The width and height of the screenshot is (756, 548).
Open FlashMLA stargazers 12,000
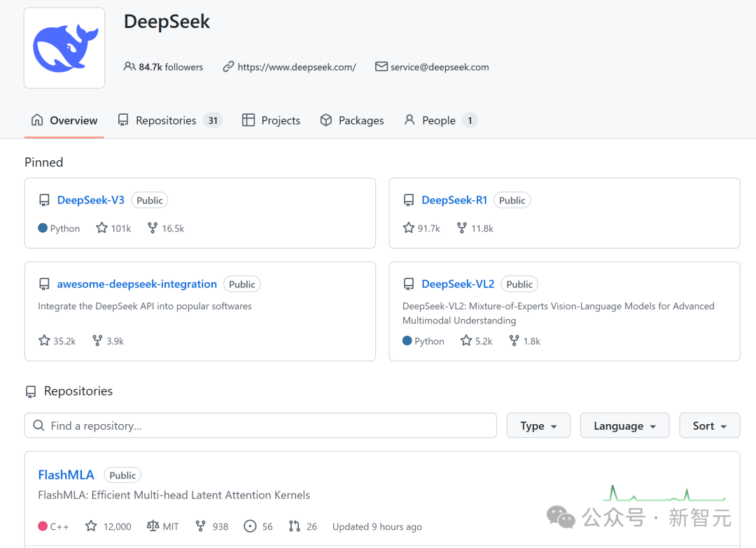pos(108,526)
